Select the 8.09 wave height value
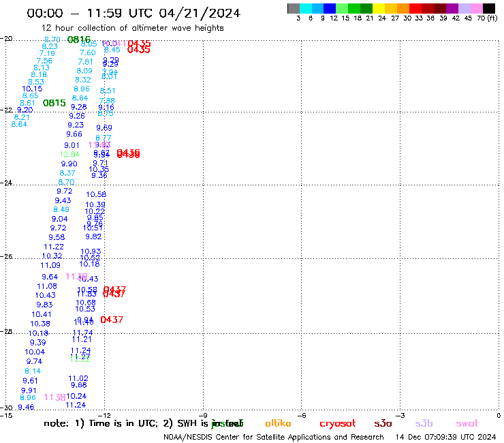Screen dimensions: 504x443 pos(84,71)
